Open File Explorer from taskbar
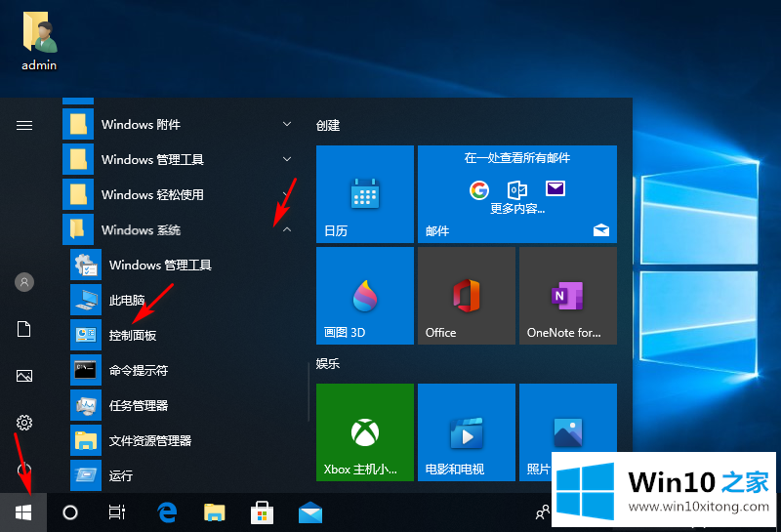This screenshot has height=532, width=781. click(x=215, y=512)
